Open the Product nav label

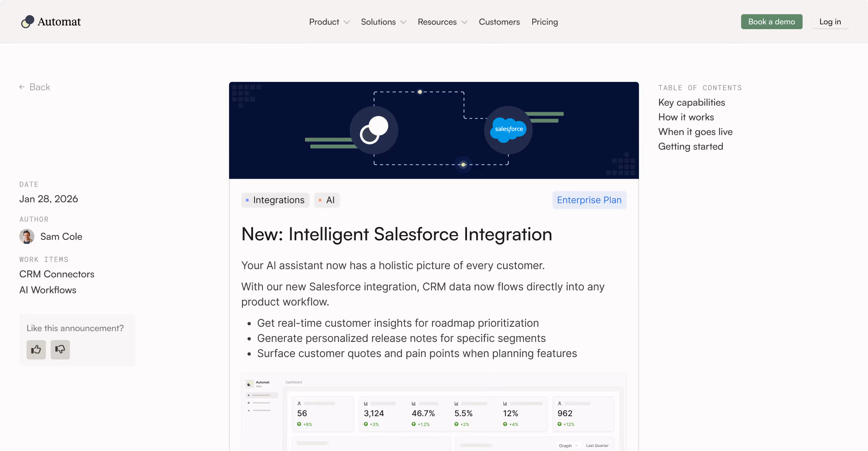pos(324,22)
